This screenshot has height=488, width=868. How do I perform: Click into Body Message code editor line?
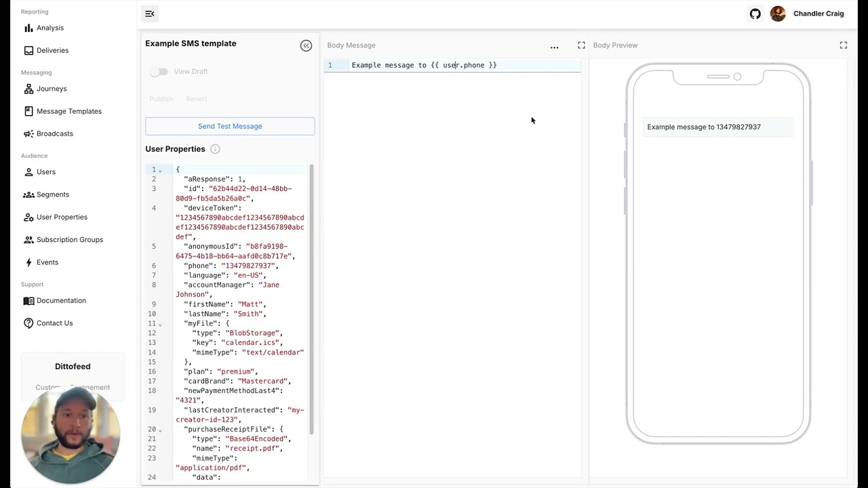click(465, 65)
